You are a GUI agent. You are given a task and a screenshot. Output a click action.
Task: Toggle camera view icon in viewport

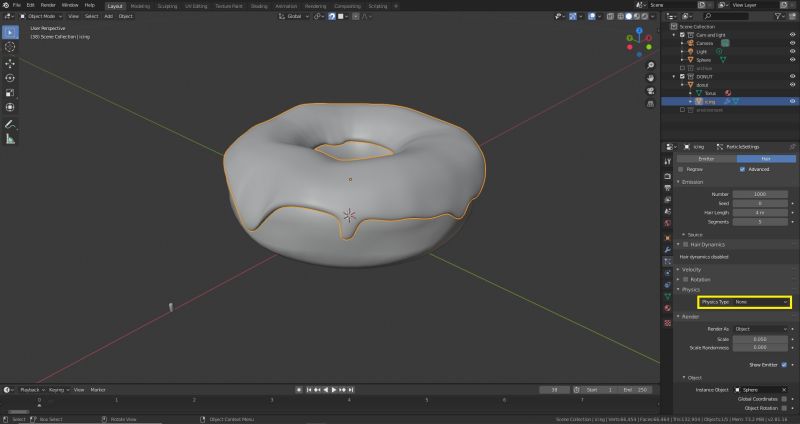tap(650, 91)
